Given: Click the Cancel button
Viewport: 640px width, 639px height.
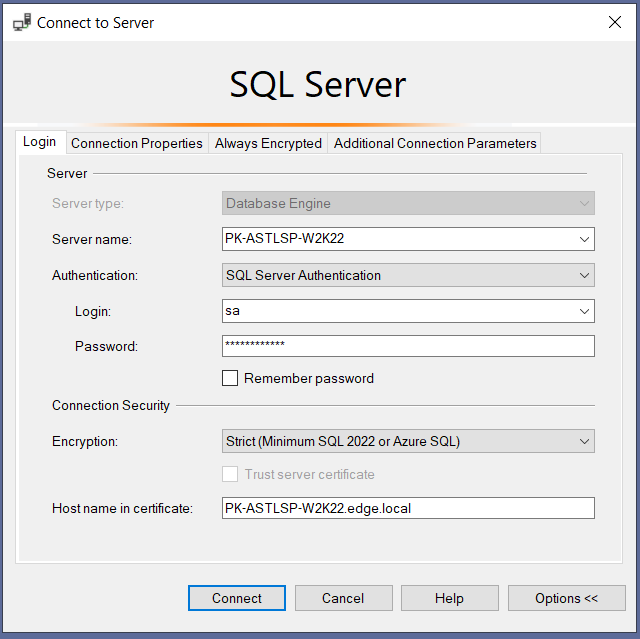Looking at the screenshot, I should pyautogui.click(x=344, y=598).
